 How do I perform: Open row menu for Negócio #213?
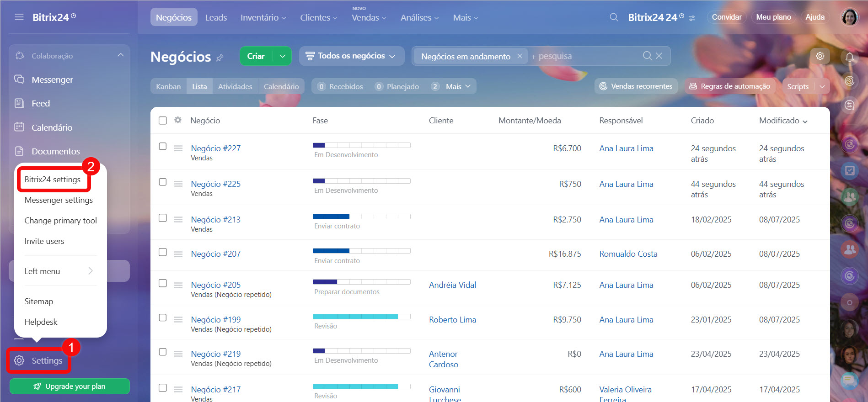(x=178, y=220)
